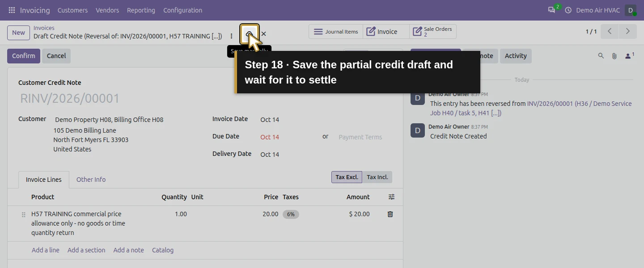Click the 6% tax tag
Screen dimensions: 644x268
pyautogui.click(x=291, y=214)
